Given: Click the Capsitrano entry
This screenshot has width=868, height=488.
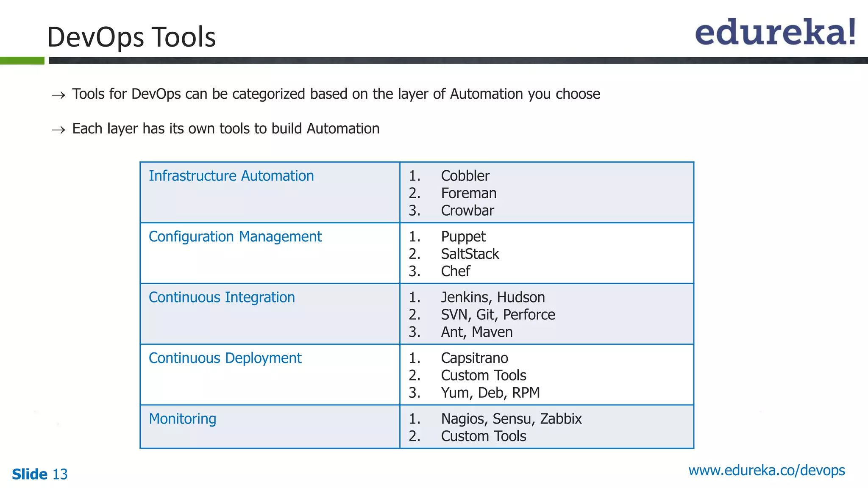Looking at the screenshot, I should 475,358.
